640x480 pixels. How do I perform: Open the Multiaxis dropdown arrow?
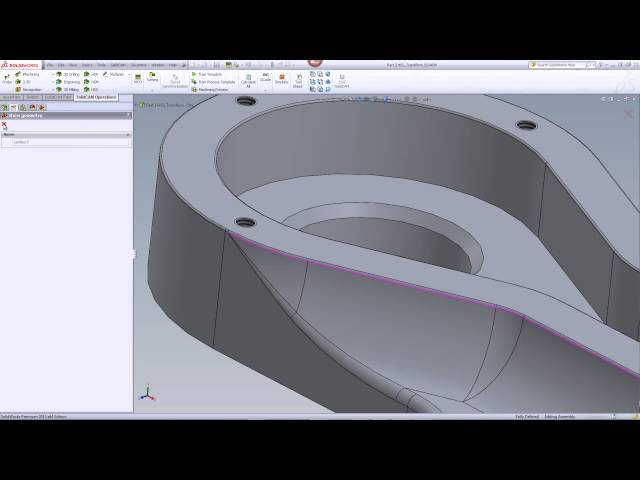[x=129, y=75]
